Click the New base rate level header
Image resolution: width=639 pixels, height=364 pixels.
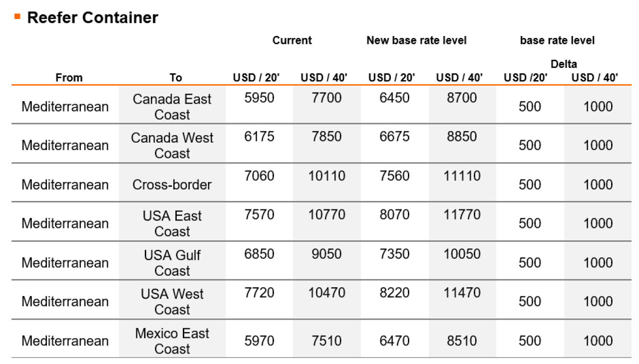point(416,40)
